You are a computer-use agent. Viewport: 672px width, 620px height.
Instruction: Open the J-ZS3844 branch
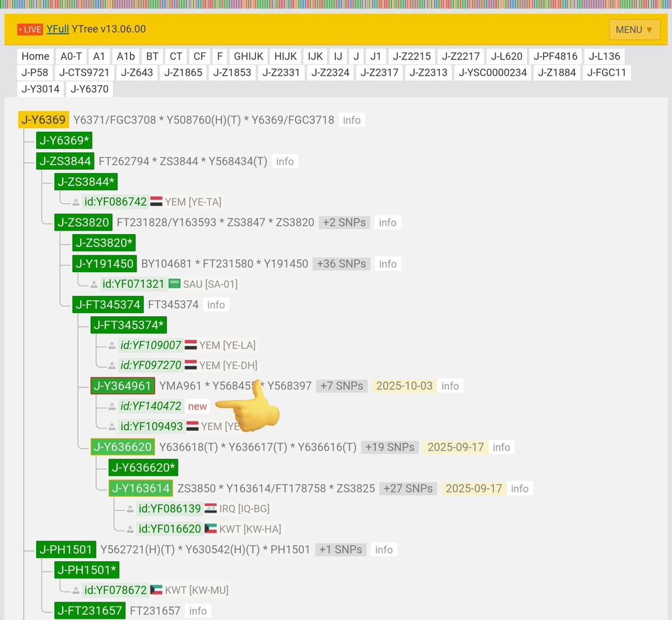(x=65, y=161)
